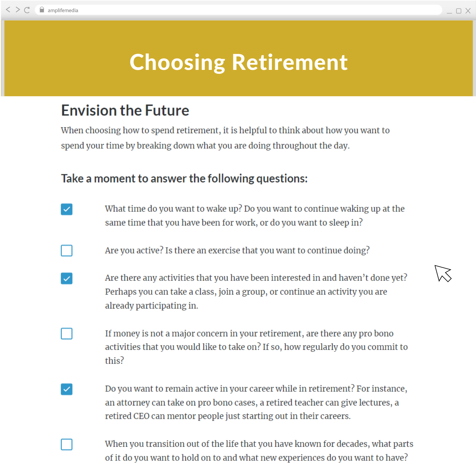Uncheck the remain active in career question
Viewport: 476px width, 476px height.
pos(66,389)
